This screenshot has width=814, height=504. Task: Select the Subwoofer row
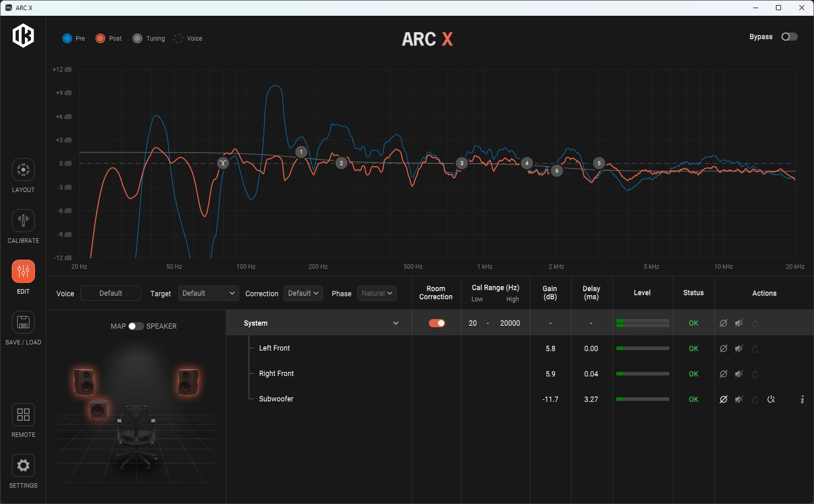coord(276,399)
